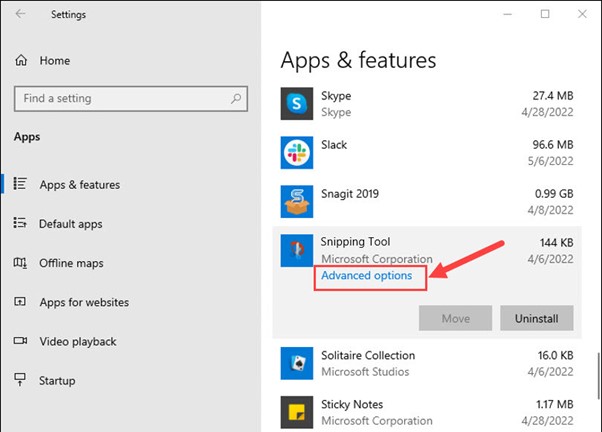Click the Sticky Notes app icon
Viewport: 602px width, 432px height.
point(296,412)
